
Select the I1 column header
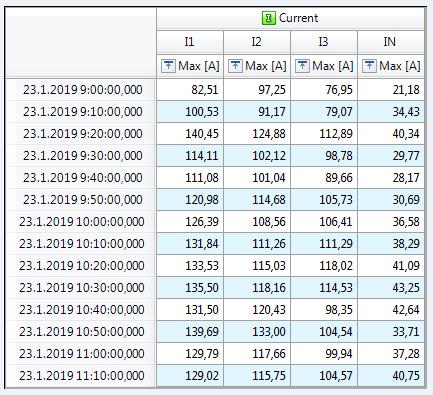[x=190, y=42]
